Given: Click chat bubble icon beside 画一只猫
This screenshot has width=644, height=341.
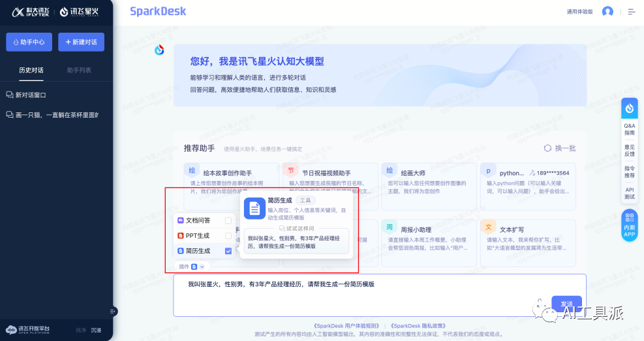Looking at the screenshot, I should [x=10, y=115].
